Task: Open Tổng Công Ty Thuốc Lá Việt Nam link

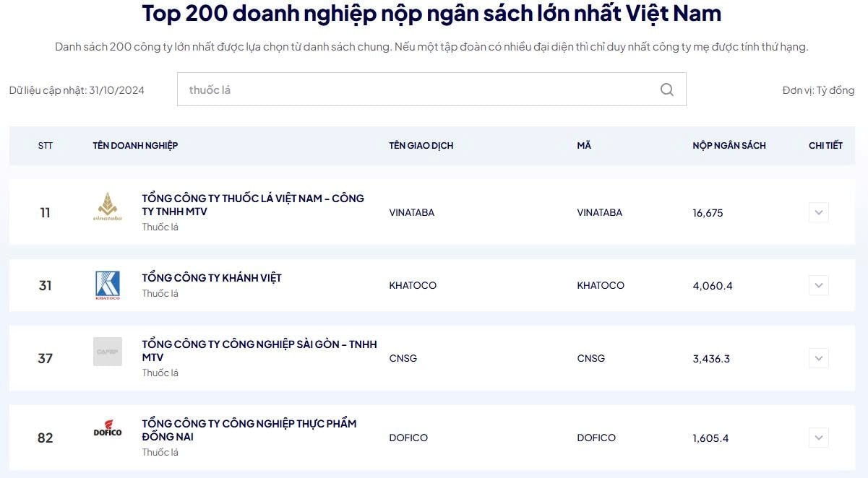Action: point(252,204)
